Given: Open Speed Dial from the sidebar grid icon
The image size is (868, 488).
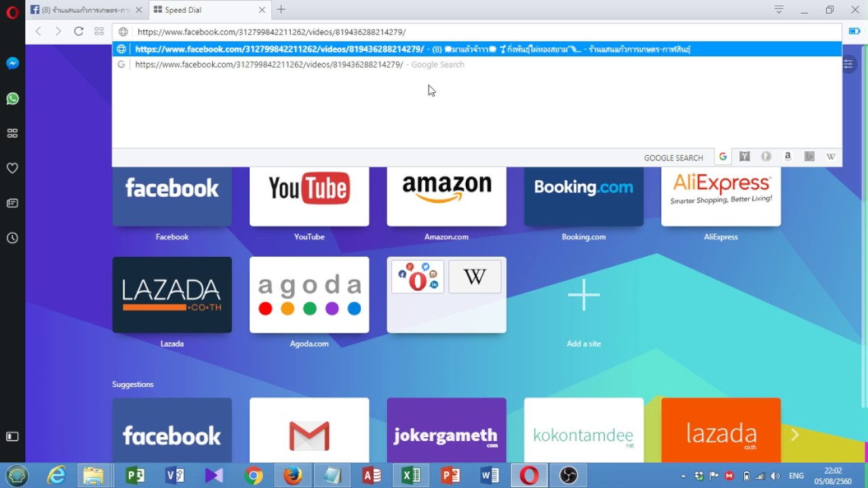Looking at the screenshot, I should 12,134.
